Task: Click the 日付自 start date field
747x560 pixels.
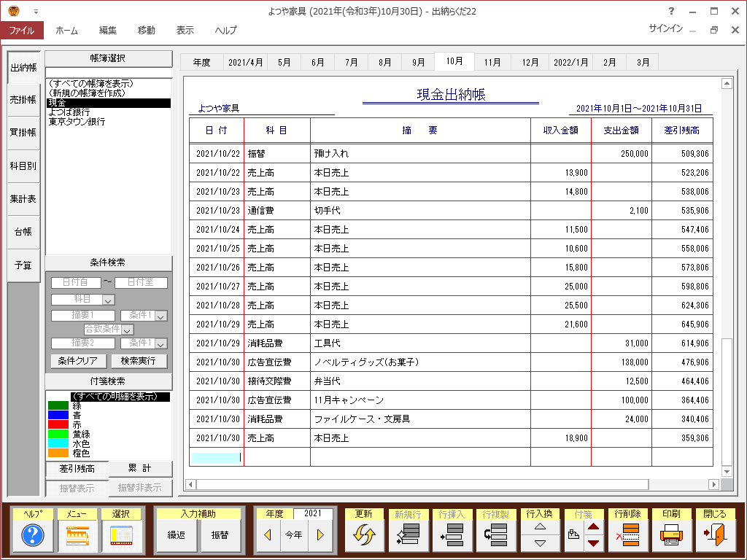Action: [x=76, y=282]
